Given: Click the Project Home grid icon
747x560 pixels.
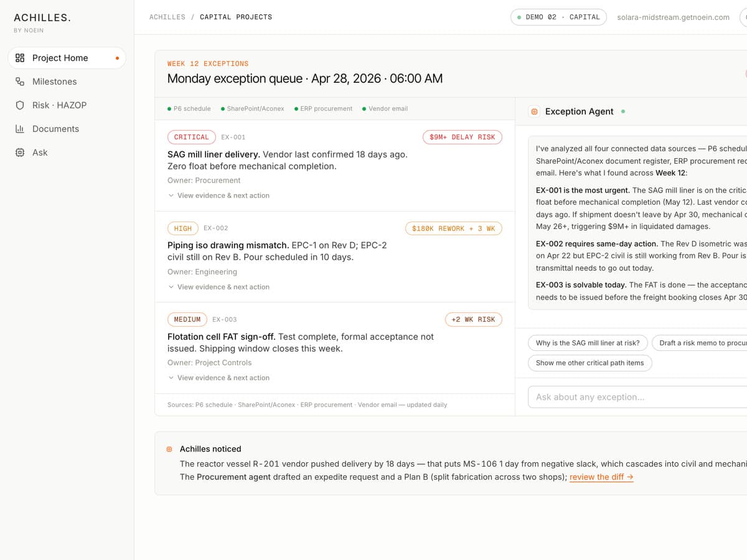Looking at the screenshot, I should point(20,58).
